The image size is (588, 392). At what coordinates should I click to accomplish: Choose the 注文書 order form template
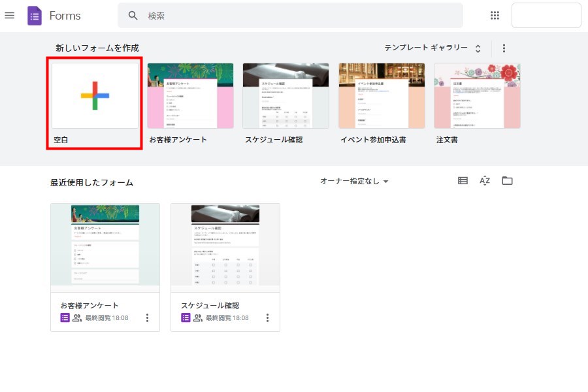coord(477,96)
